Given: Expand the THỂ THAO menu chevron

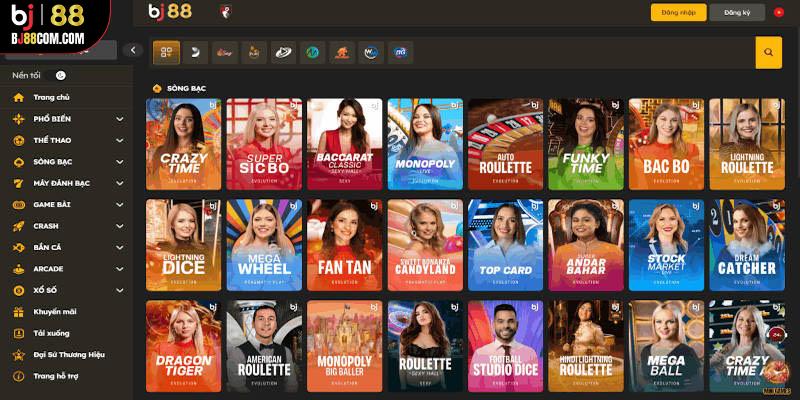Looking at the screenshot, I should pos(120,140).
